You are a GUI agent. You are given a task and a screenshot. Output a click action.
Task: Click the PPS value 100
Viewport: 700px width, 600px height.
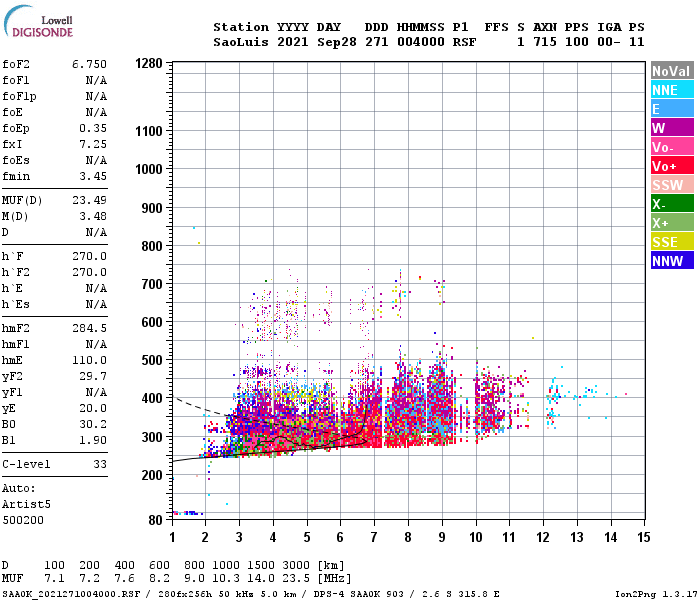(x=577, y=42)
